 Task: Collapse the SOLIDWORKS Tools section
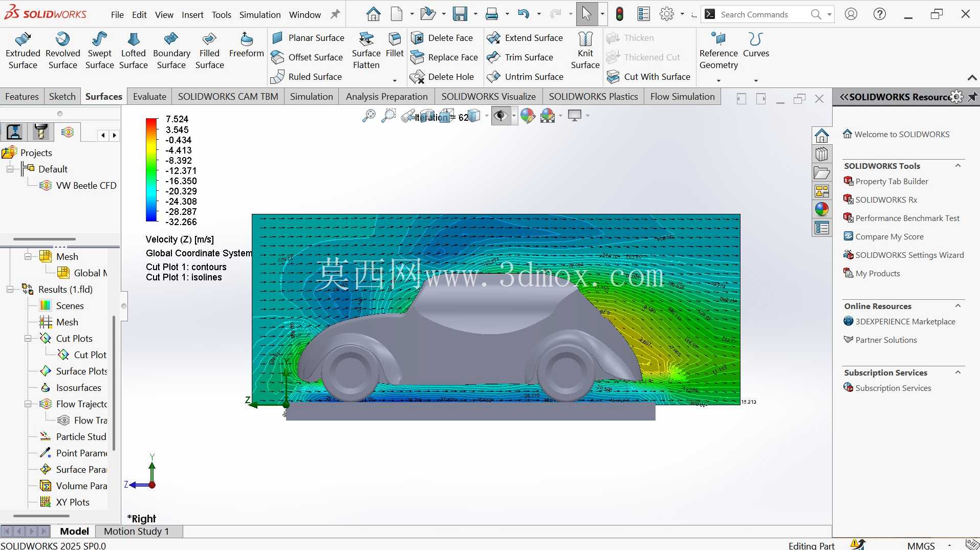pos(957,166)
